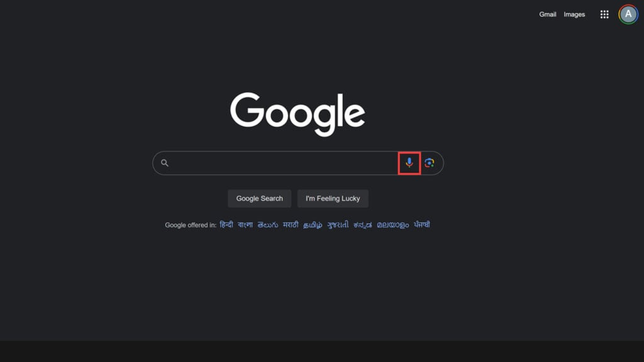Open Google Lens image search icon
This screenshot has height=362, width=644.
tap(429, 163)
